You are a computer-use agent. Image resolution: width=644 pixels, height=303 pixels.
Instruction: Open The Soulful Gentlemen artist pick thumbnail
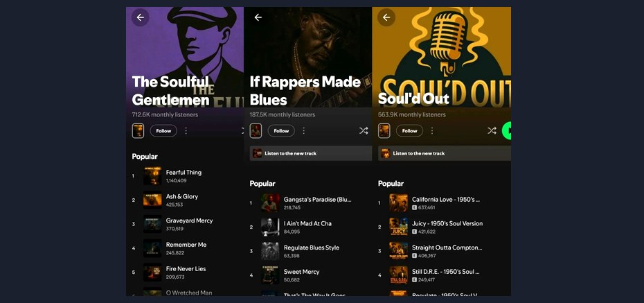138,131
